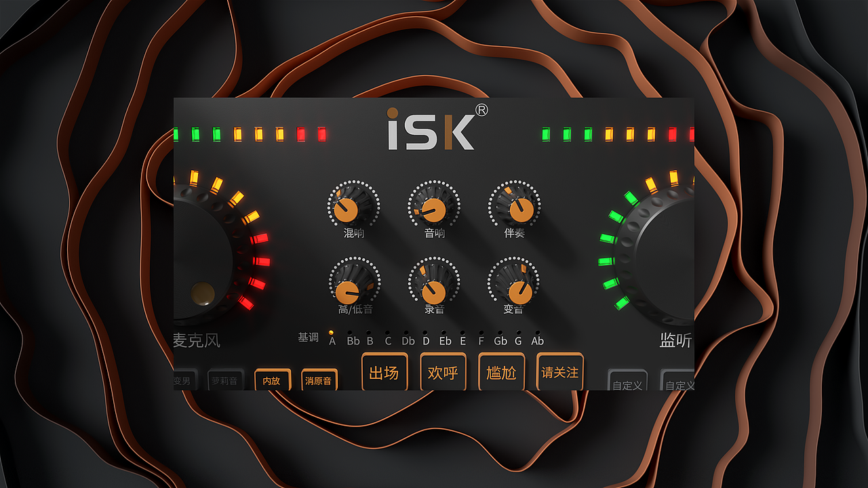Switch the key to G
The height and width of the screenshot is (488, 868).
[517, 341]
